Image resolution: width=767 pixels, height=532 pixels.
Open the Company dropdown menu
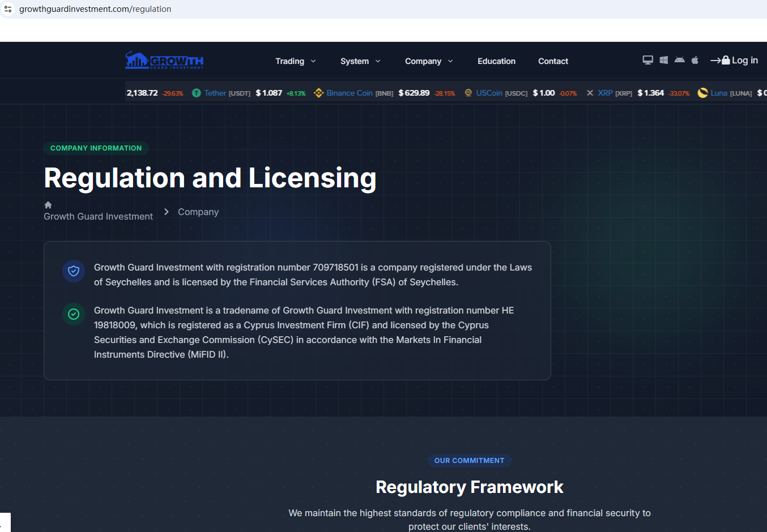click(429, 61)
